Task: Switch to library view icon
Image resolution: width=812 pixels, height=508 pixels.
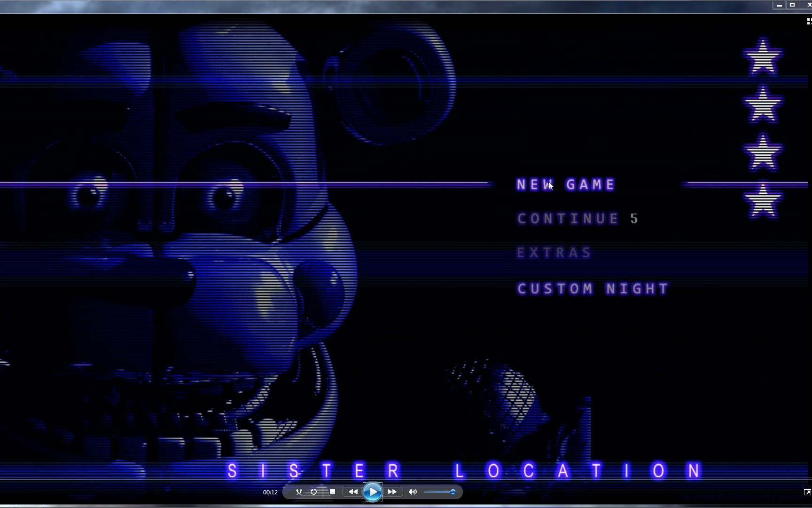Action: (x=808, y=21)
